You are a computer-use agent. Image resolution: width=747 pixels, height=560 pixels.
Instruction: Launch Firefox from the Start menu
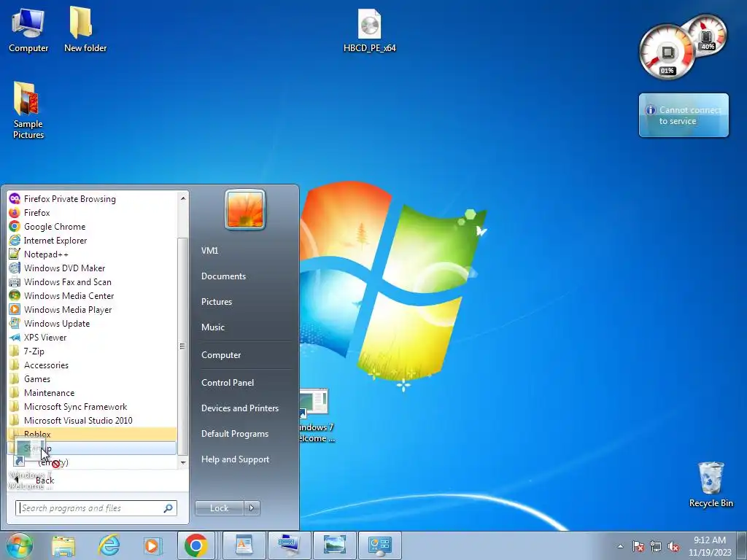tap(92, 213)
